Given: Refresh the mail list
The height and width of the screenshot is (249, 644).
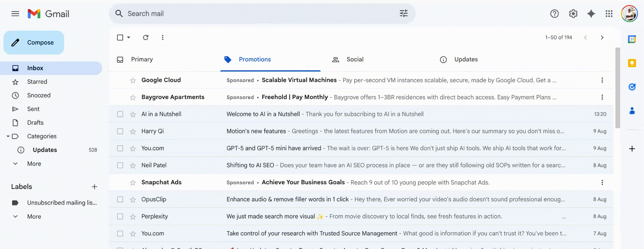Looking at the screenshot, I should pos(146,38).
